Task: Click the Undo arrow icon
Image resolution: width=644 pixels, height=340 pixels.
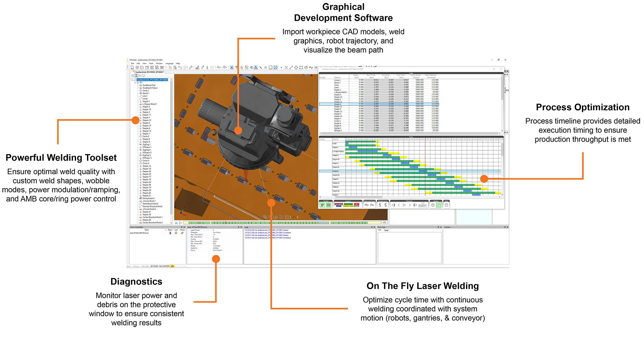Action: tap(180, 68)
